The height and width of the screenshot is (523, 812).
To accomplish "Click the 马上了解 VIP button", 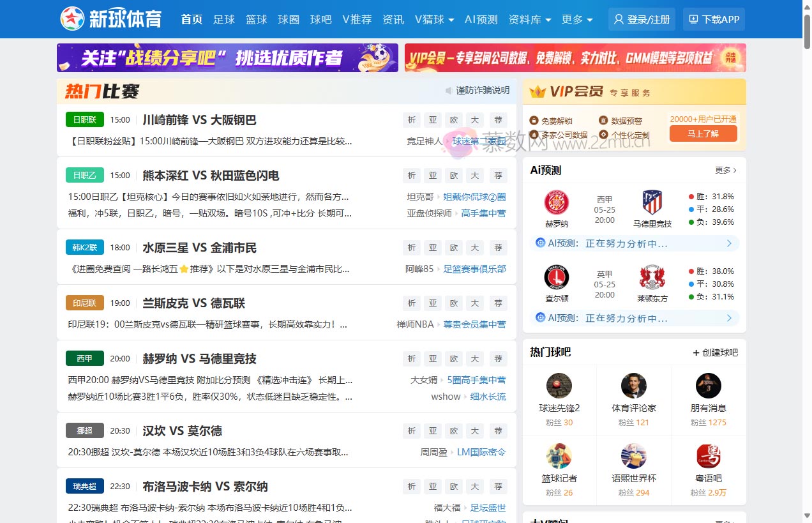I will 703,133.
